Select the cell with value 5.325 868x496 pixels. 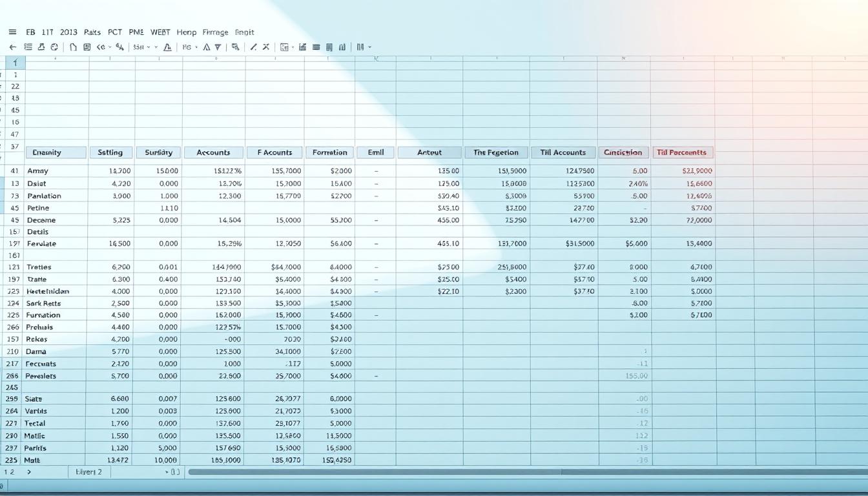(111, 220)
